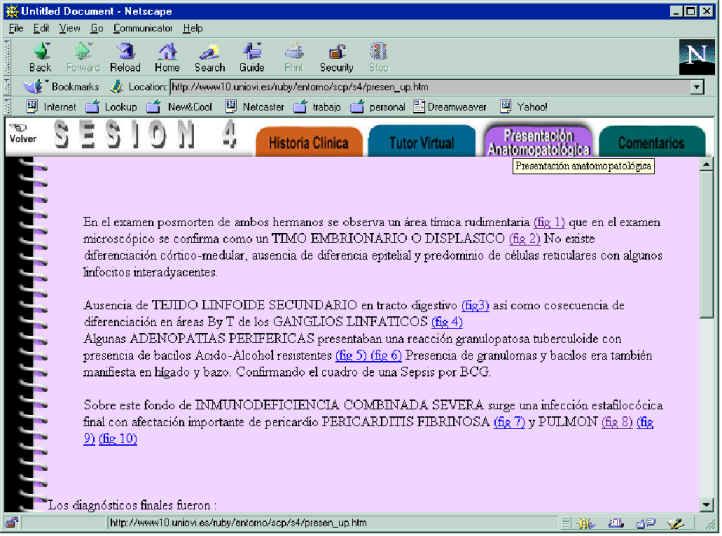This screenshot has height=536, width=722.
Task: Click the vertical scrollbar down arrow
Action: click(707, 503)
